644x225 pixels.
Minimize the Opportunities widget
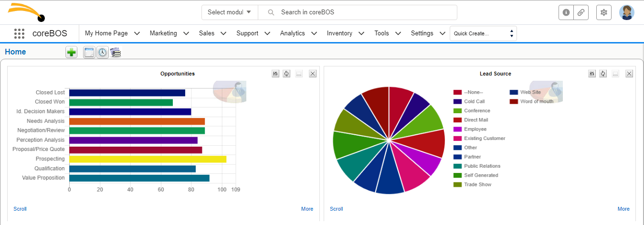pyautogui.click(x=299, y=74)
